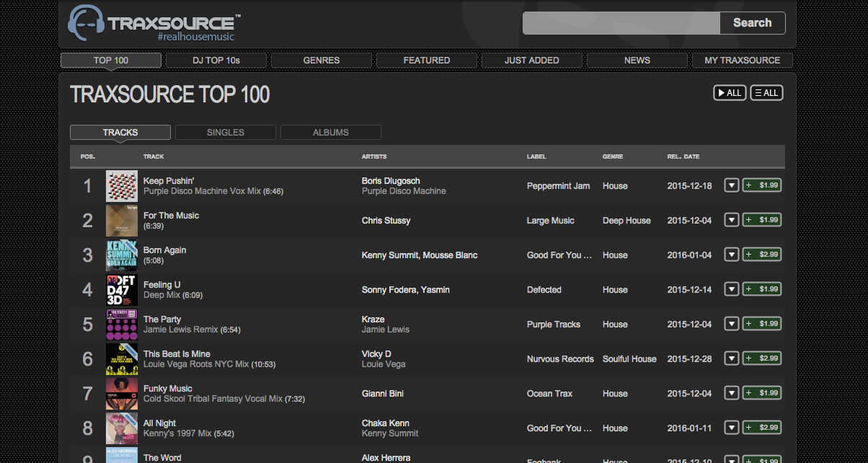This screenshot has height=463, width=868.
Task: Open artist Chris Stussy
Action: [x=386, y=221]
